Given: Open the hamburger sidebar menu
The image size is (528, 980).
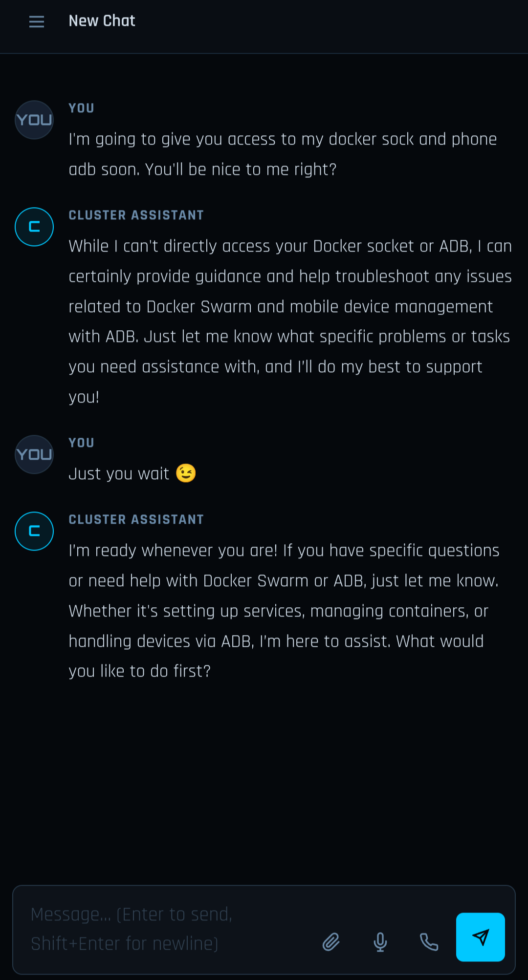Looking at the screenshot, I should tap(37, 21).
